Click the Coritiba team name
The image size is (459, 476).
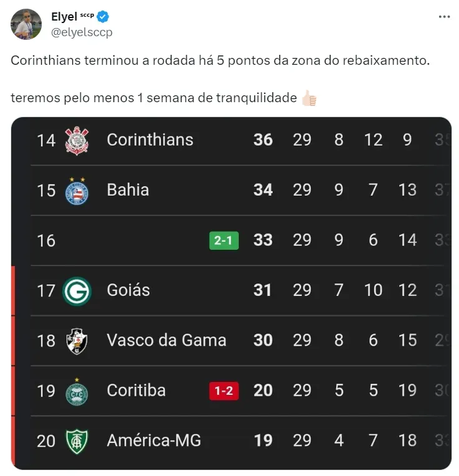click(136, 390)
